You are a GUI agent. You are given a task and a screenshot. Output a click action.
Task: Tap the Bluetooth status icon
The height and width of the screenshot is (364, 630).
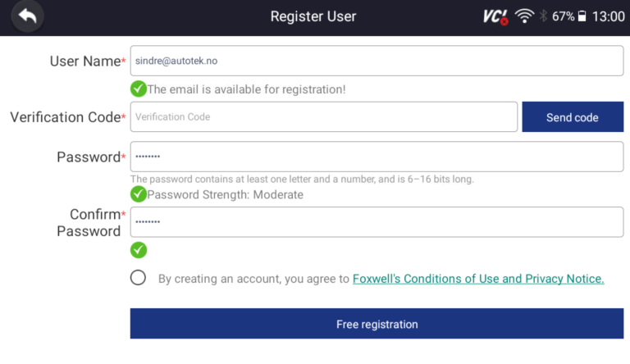click(x=543, y=16)
